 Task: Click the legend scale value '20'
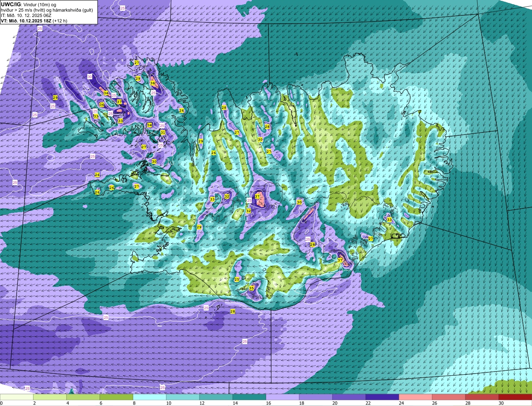335,403
